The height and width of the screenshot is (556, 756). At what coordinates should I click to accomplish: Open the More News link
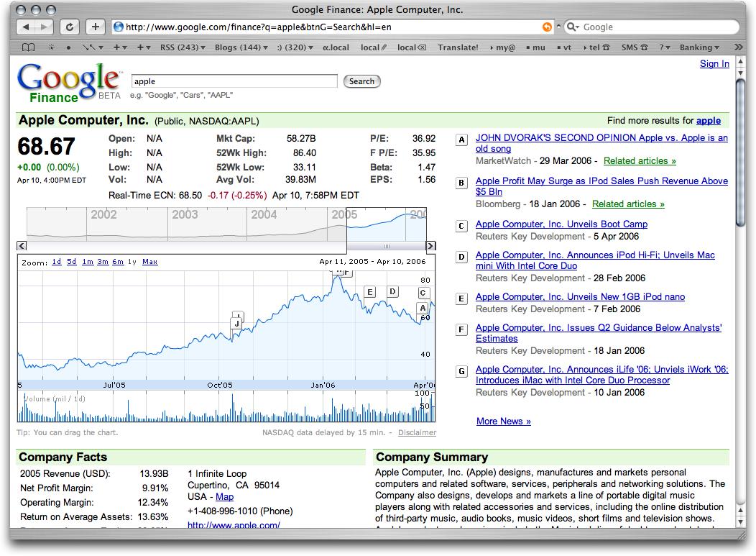tap(503, 421)
